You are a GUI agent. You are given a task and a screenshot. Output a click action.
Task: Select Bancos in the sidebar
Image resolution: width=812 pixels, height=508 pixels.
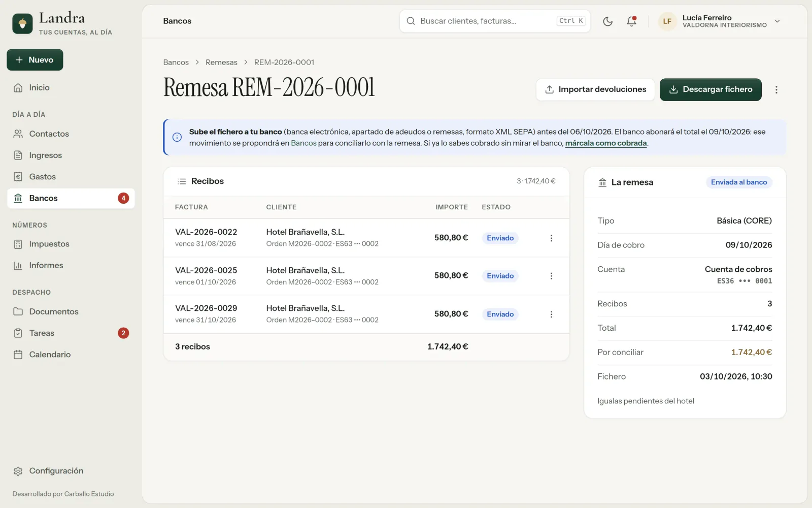pos(71,198)
